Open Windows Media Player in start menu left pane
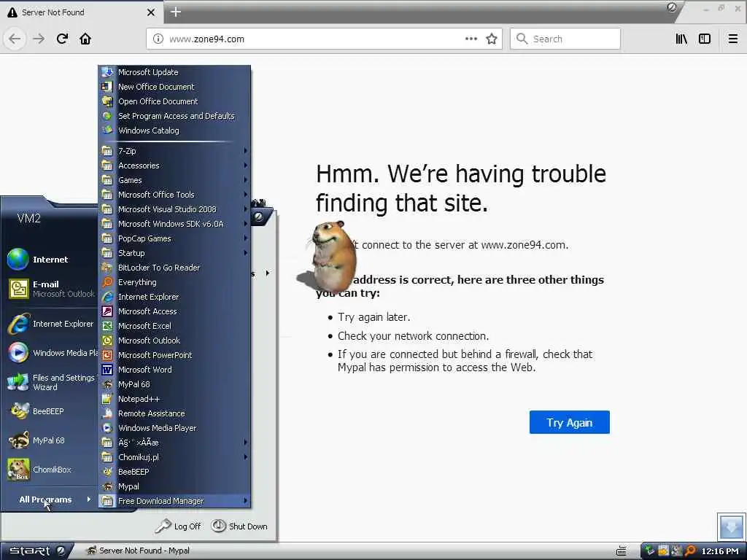Image resolution: width=747 pixels, height=560 pixels. click(50, 353)
